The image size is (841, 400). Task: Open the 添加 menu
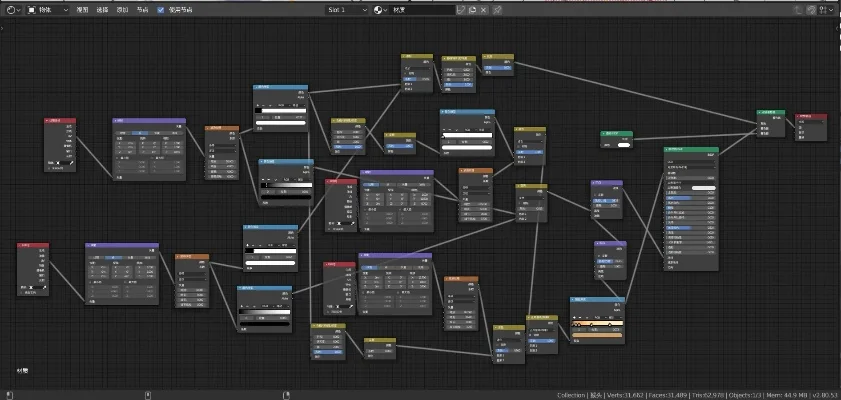click(122, 10)
